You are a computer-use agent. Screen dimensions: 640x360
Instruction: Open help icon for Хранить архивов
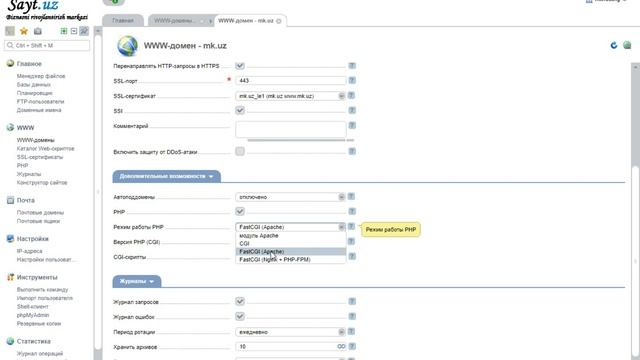click(352, 347)
